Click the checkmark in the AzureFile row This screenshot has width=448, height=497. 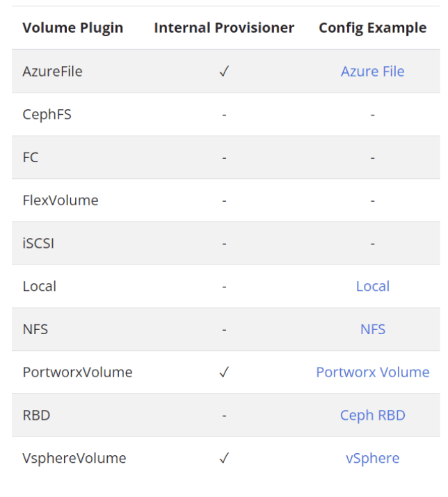224,72
